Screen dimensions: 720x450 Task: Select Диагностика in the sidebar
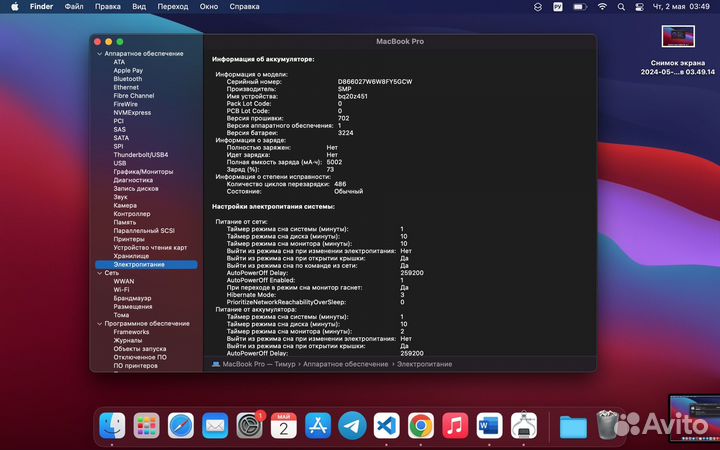133,180
